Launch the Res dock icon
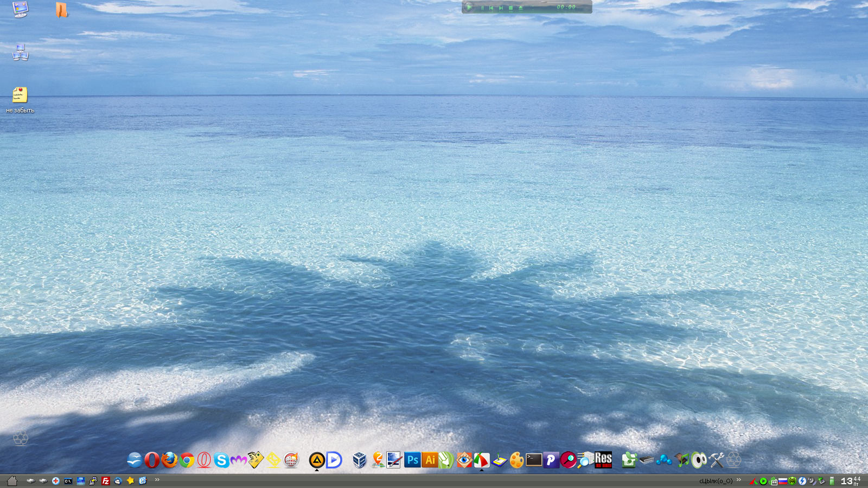 (603, 460)
